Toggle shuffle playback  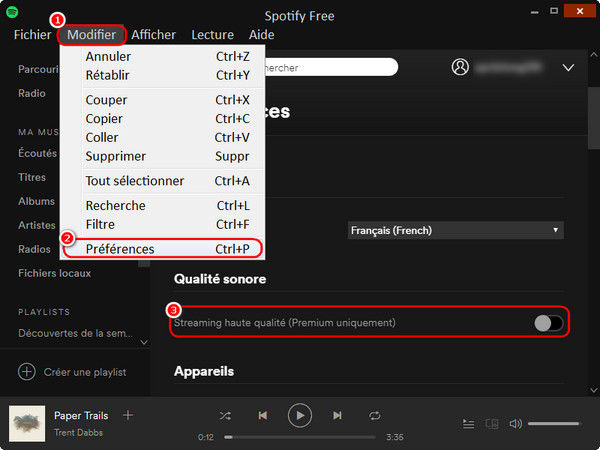225,416
